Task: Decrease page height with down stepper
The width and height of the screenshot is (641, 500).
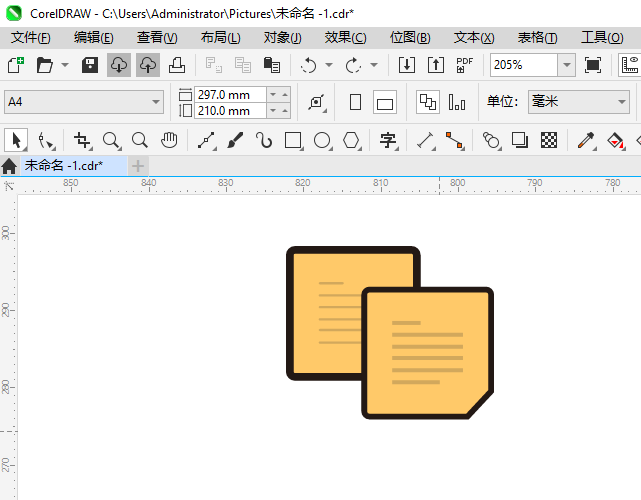Action: click(x=273, y=111)
